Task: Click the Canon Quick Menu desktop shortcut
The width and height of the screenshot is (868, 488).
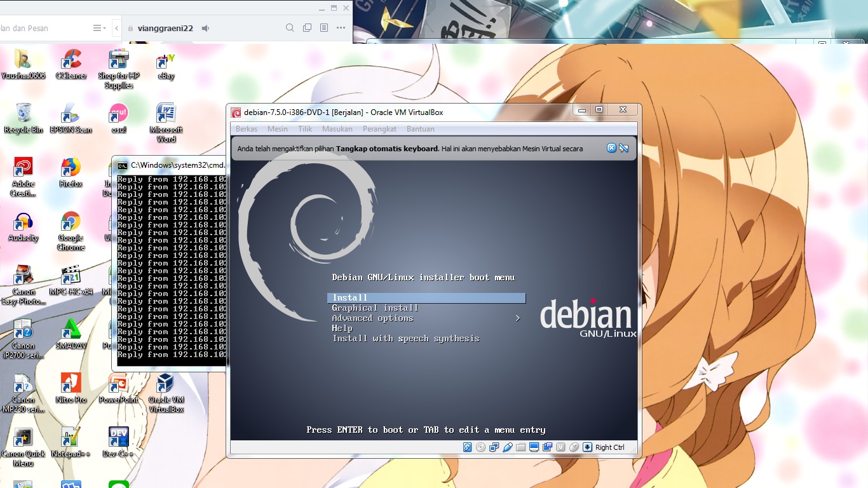Action: pos(24,447)
